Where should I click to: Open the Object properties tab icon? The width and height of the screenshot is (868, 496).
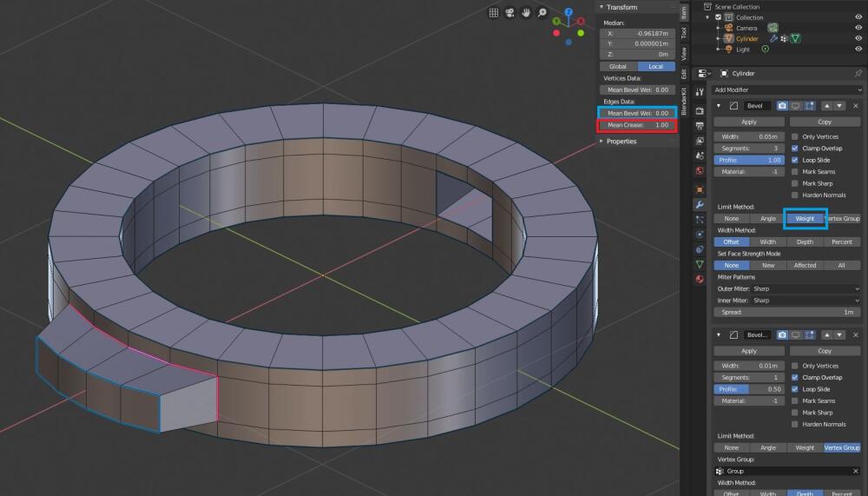[700, 189]
